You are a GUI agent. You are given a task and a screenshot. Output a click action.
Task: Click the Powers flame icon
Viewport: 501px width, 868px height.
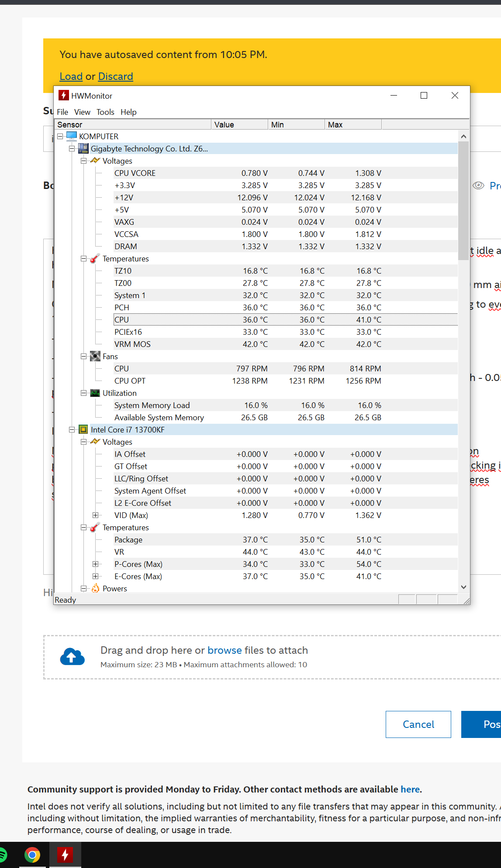tap(95, 589)
